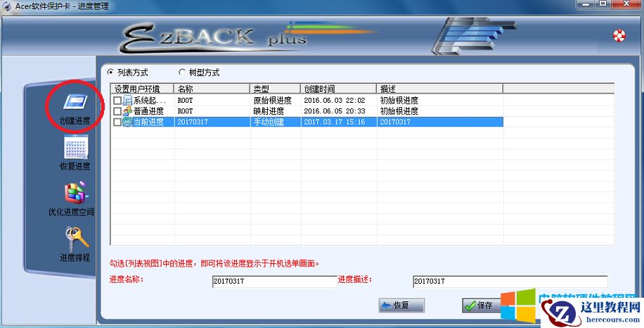Click 初始根进度 description in 系统起... row
The image size is (644, 328).
[399, 100]
